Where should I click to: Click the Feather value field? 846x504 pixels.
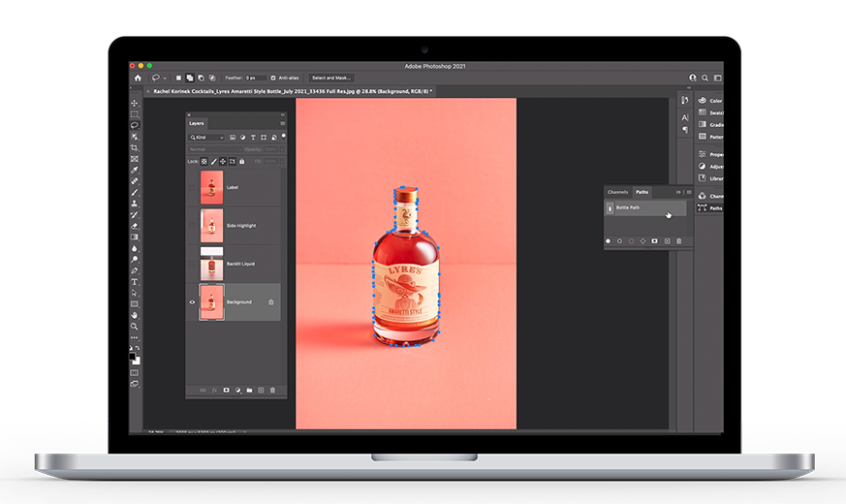[255, 78]
